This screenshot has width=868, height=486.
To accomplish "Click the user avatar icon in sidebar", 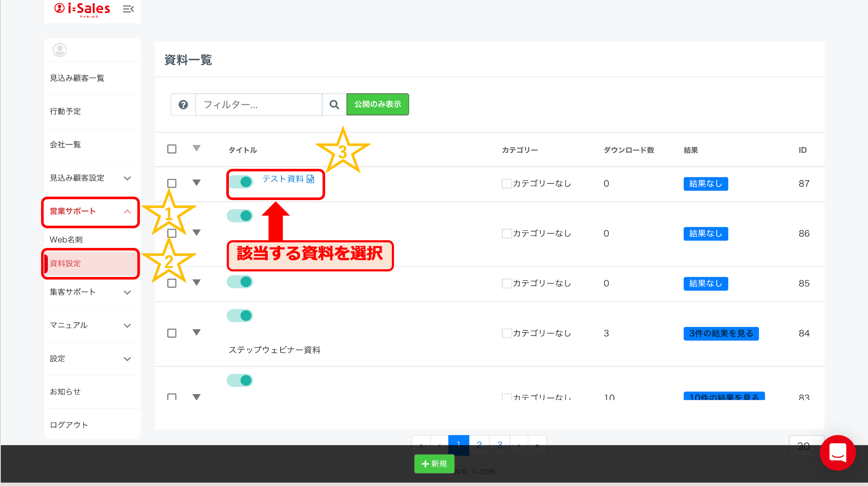I will point(60,50).
